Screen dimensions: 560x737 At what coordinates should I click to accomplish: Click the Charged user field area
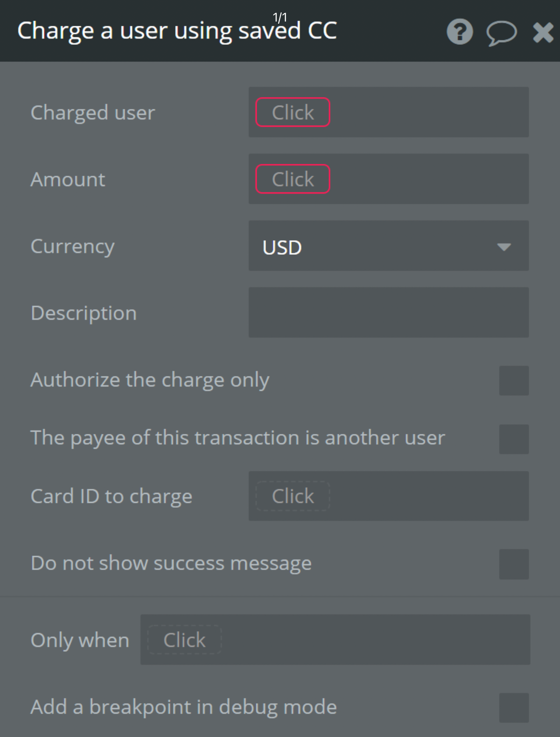388,112
